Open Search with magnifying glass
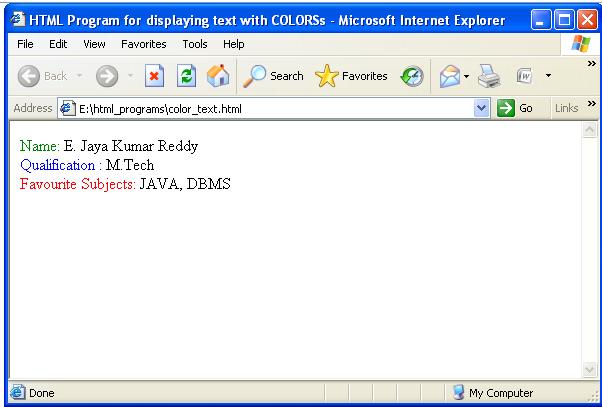The image size is (602, 407). tap(273, 76)
